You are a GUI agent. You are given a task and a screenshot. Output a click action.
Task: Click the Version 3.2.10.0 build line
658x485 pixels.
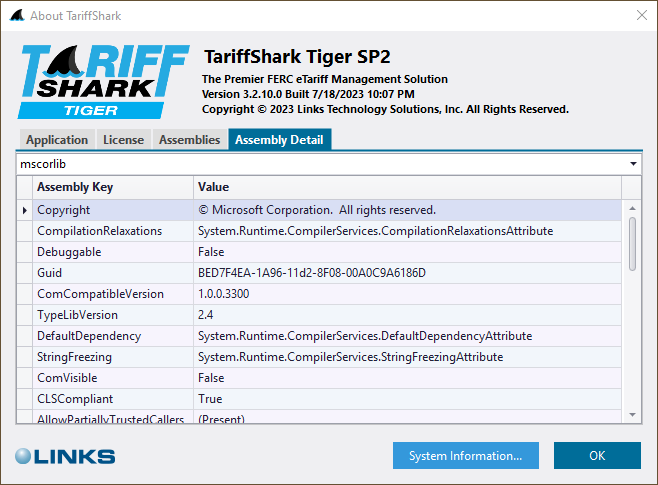pyautogui.click(x=308, y=94)
